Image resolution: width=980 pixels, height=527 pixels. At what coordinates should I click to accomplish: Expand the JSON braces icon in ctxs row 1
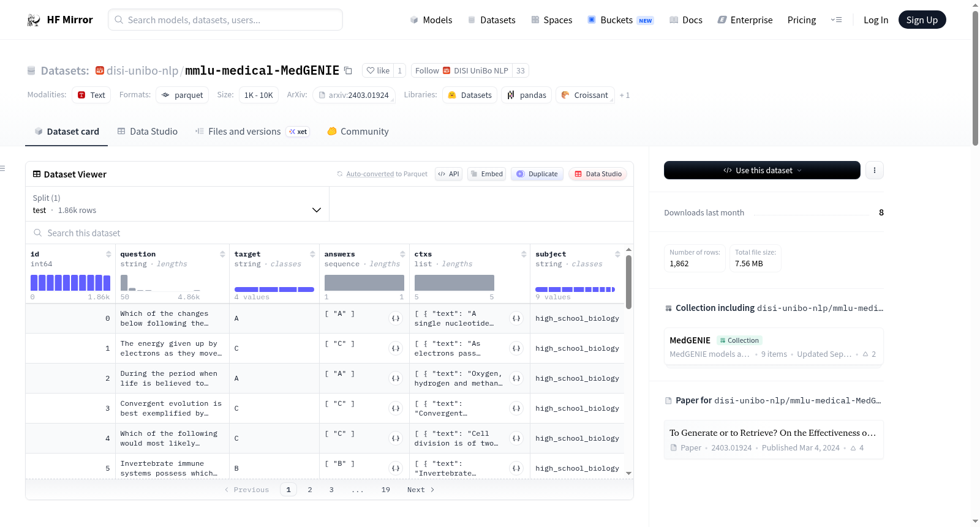coord(516,348)
